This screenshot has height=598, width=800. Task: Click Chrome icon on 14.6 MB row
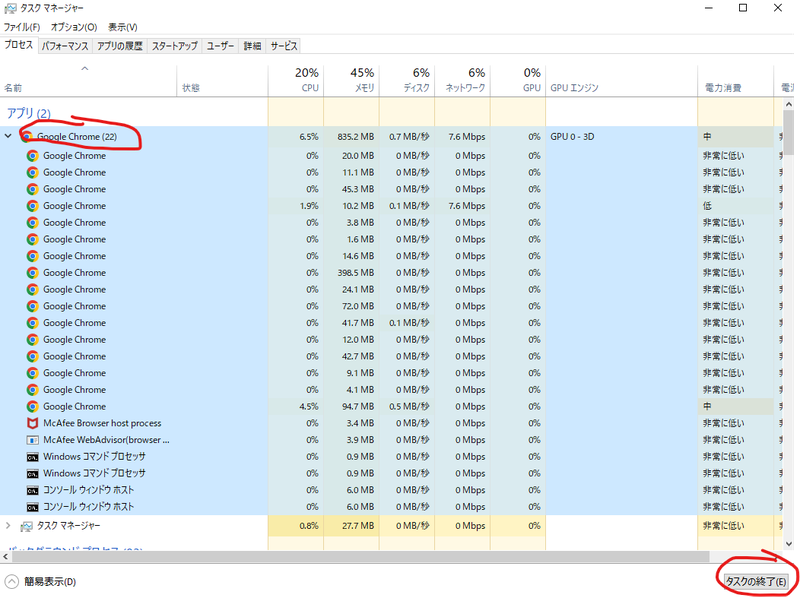[x=33, y=256]
